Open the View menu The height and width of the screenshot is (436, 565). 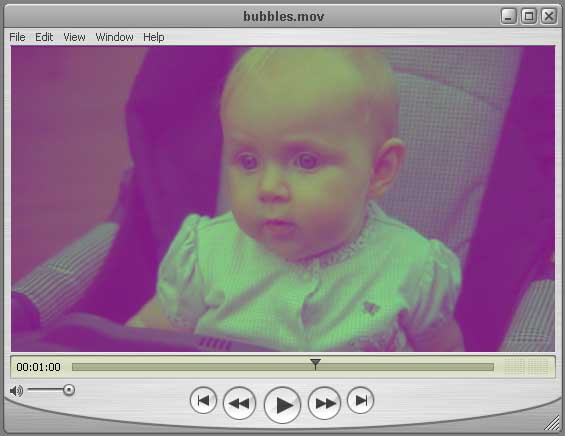(74, 37)
